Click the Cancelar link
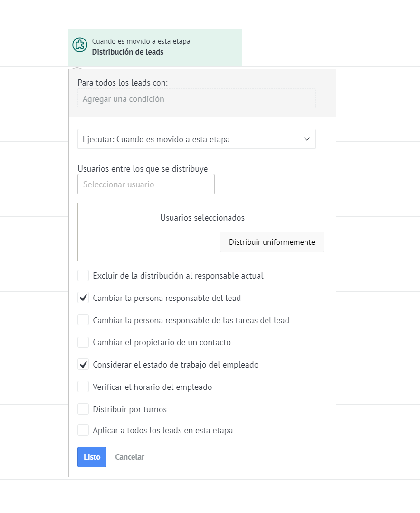Viewport: 420px width, 513px height. point(129,457)
